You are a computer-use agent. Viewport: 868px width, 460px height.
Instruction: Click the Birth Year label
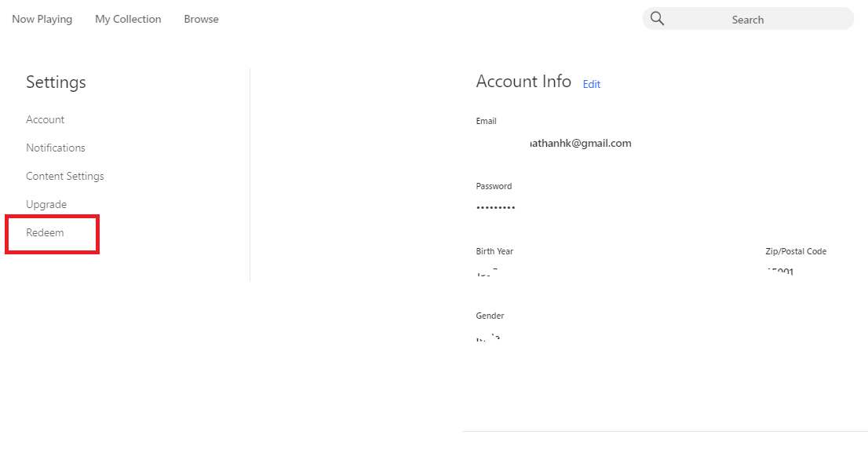click(x=494, y=251)
